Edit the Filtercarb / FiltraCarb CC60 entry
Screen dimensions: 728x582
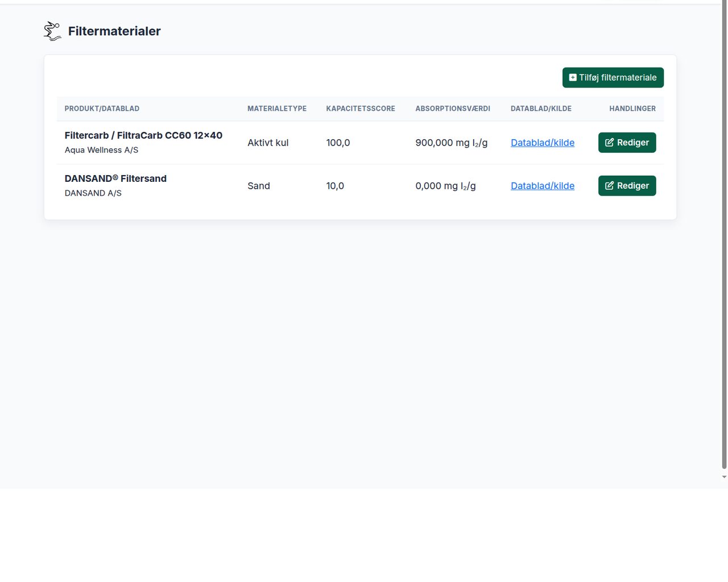627,143
